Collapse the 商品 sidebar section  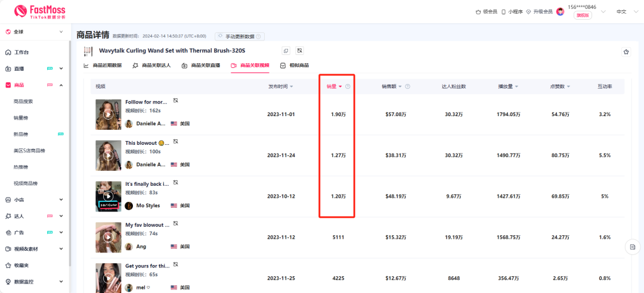pyautogui.click(x=61, y=85)
